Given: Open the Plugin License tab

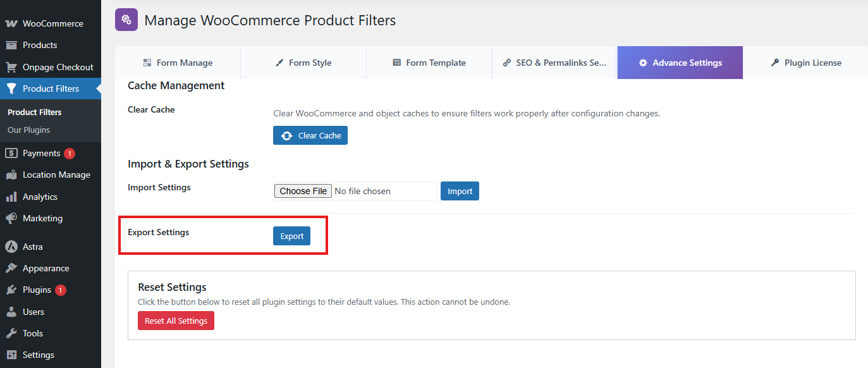Looking at the screenshot, I should pyautogui.click(x=805, y=63).
